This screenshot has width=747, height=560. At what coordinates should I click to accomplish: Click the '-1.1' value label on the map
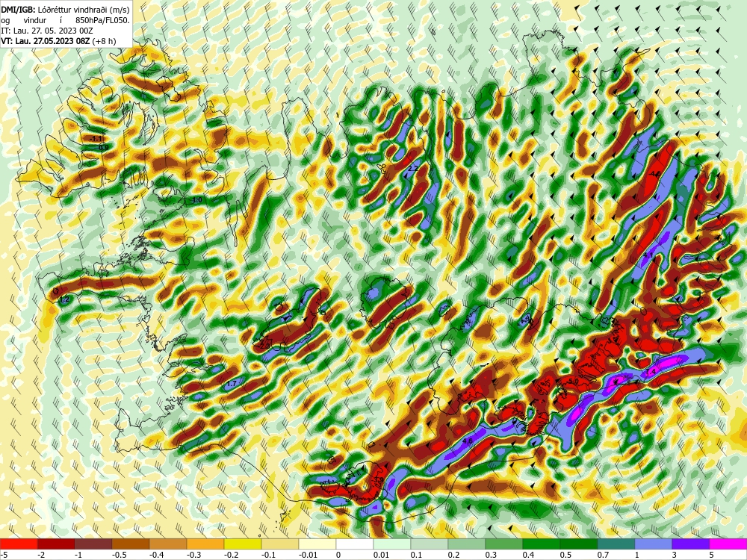[x=96, y=139]
